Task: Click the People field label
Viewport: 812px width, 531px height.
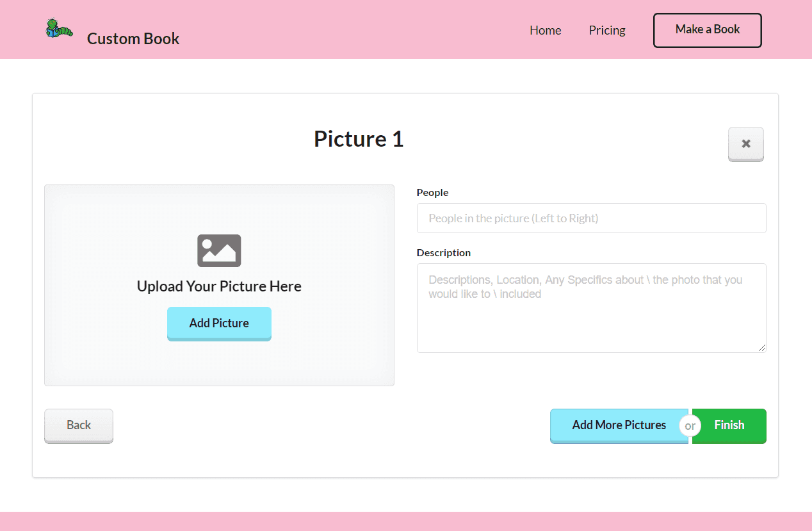Action: click(x=432, y=192)
